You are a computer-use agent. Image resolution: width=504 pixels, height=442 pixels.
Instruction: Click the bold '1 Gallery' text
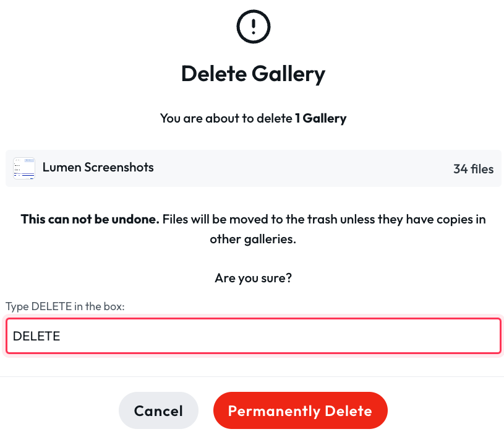[321, 118]
